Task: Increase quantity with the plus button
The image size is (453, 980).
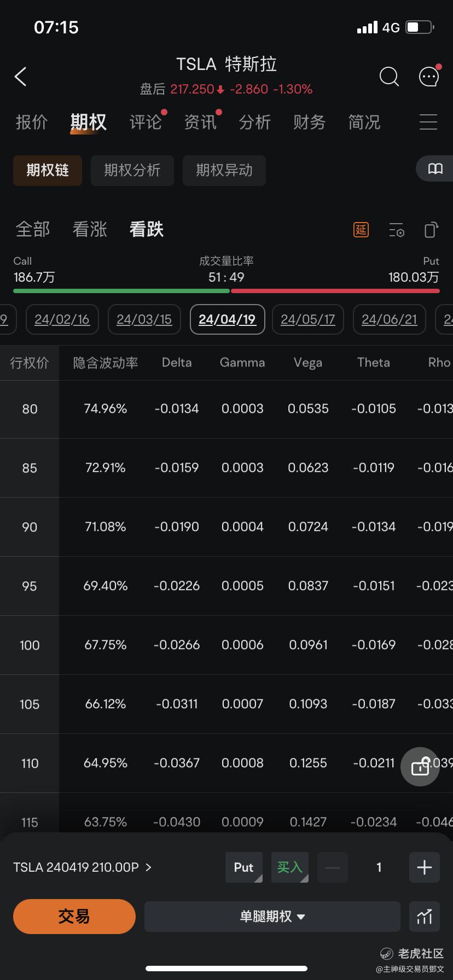Action: pos(425,867)
